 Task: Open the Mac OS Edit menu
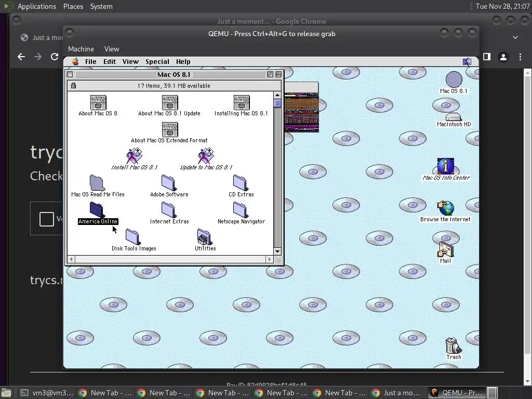(x=110, y=61)
